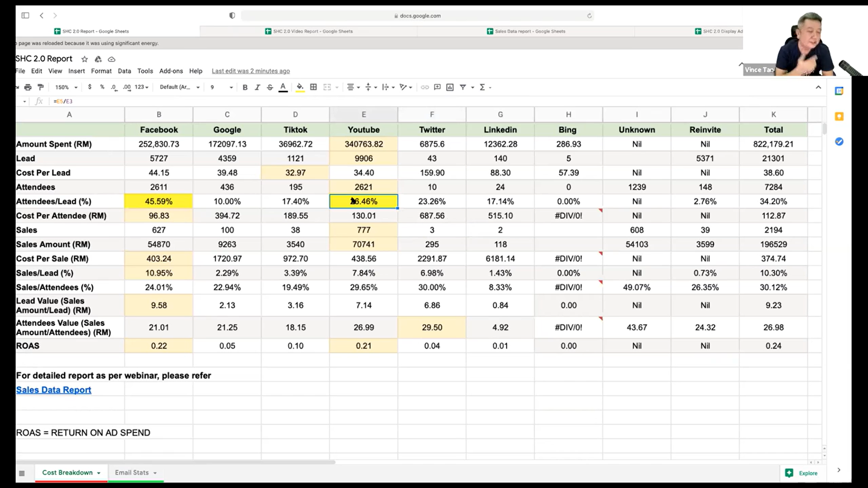Click the Last edit was 2 minutes ago link
This screenshot has width=868, height=488.
(x=251, y=71)
